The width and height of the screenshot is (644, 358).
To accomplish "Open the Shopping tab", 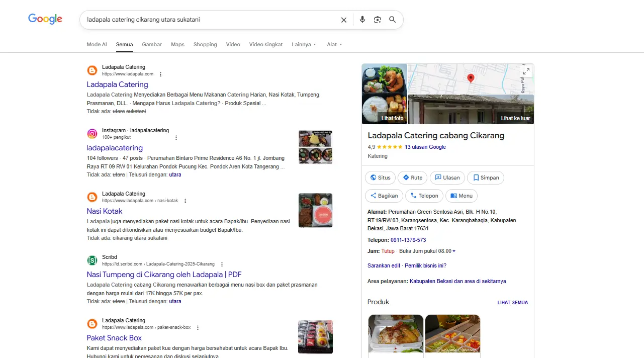I will [x=205, y=44].
